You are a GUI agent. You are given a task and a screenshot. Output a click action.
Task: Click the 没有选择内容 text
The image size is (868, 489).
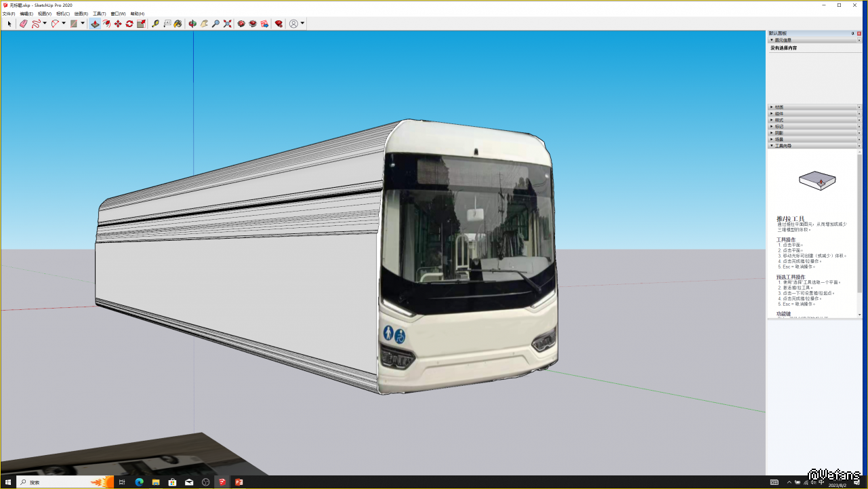pos(784,48)
